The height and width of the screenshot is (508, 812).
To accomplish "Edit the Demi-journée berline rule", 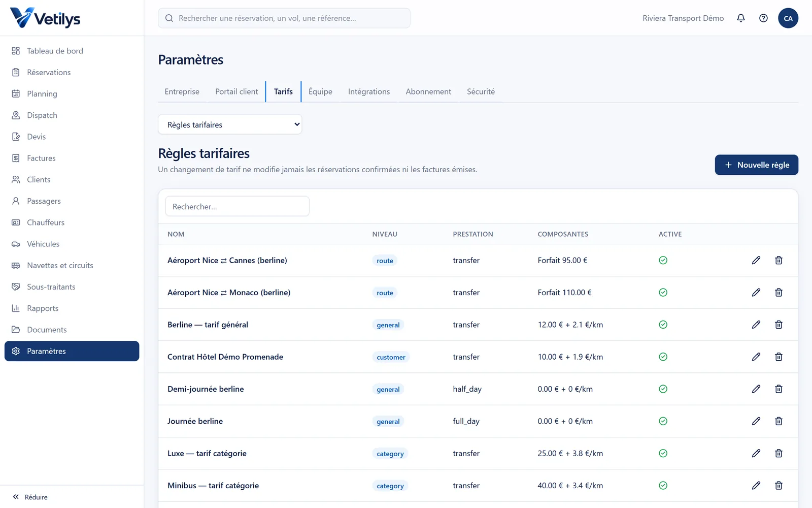I will (756, 389).
